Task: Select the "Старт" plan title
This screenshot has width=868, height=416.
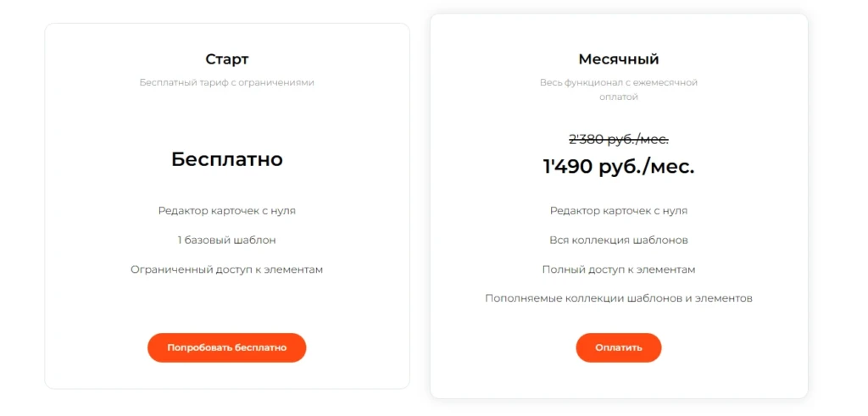Action: coord(227,59)
